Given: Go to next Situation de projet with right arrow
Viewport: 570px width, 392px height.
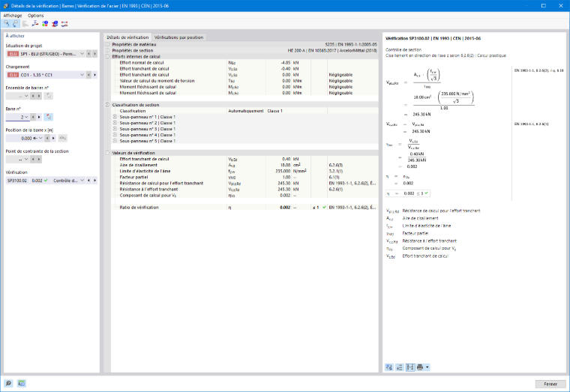Looking at the screenshot, I should [x=94, y=54].
